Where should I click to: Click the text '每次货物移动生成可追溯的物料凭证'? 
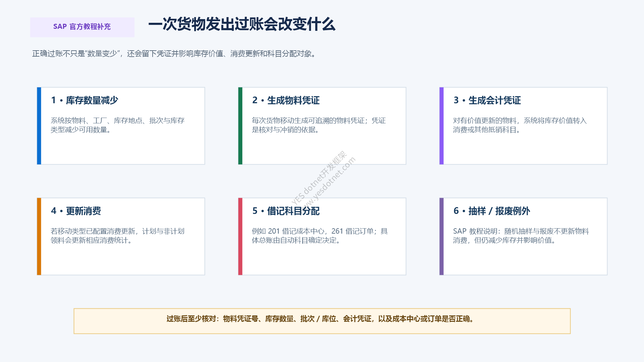pos(319,125)
